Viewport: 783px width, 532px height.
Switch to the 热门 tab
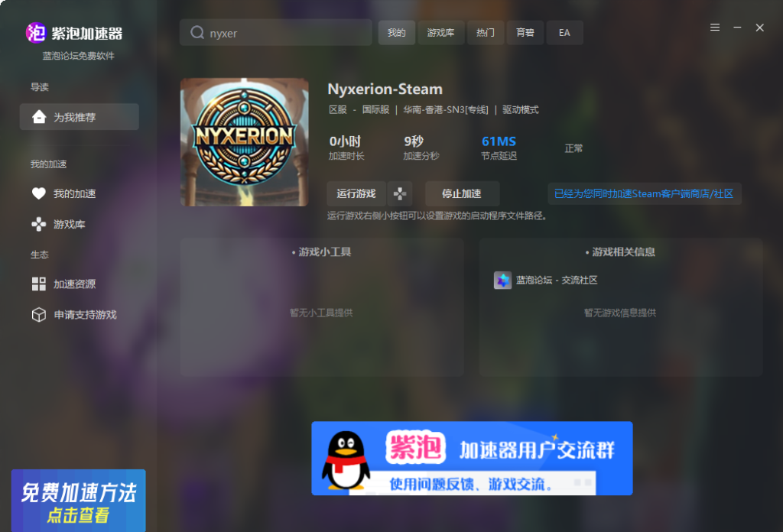pyautogui.click(x=486, y=32)
